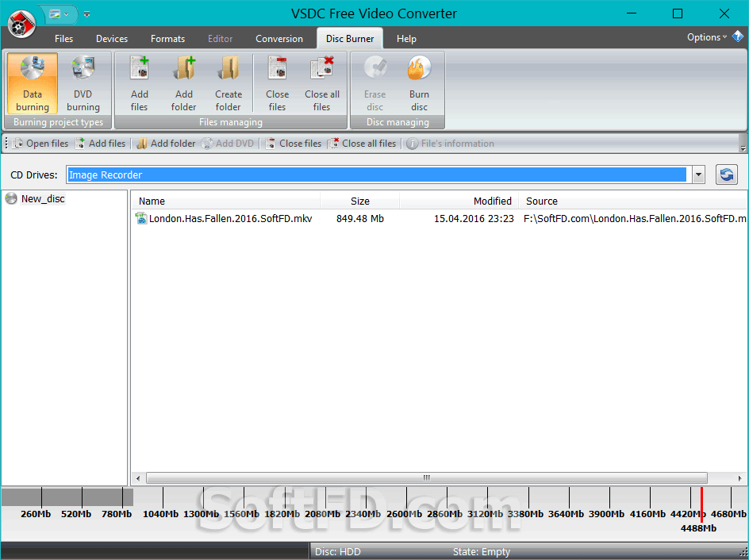Image resolution: width=749 pixels, height=560 pixels.
Task: Open the Options dropdown menu
Action: click(x=706, y=37)
